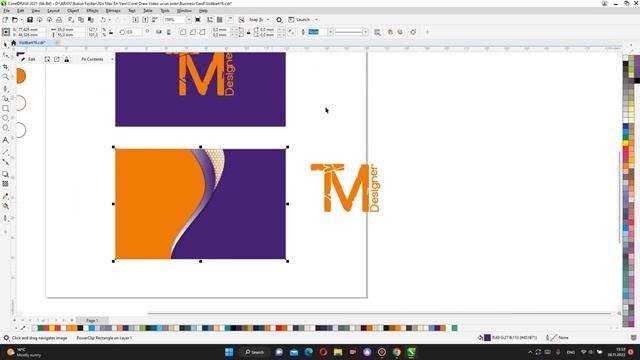This screenshot has height=360, width=640.
Task: Open the Object menu
Action: coord(73,11)
